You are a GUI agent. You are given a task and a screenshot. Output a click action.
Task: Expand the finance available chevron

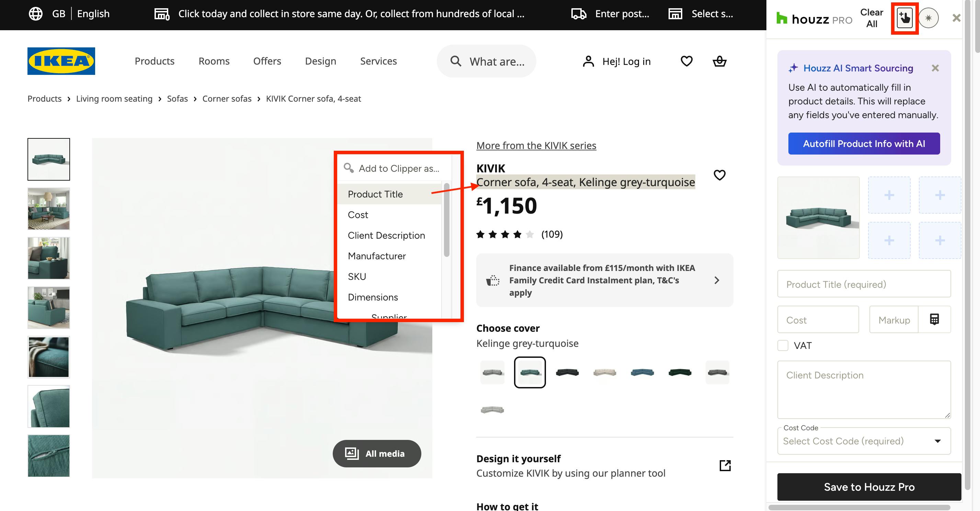(x=717, y=281)
